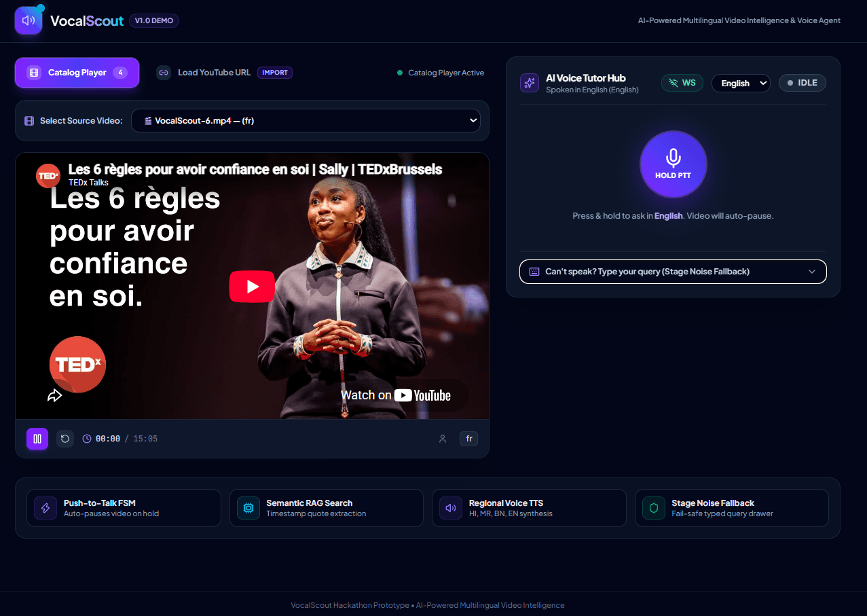Switch to the Catalog Player tab
Image resolution: width=867 pixels, height=616 pixels.
[77, 73]
